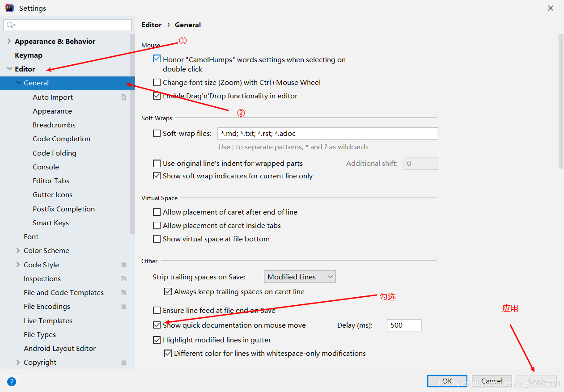
Task: Enable Allow placement of caret after end of line
Action: coord(157,212)
